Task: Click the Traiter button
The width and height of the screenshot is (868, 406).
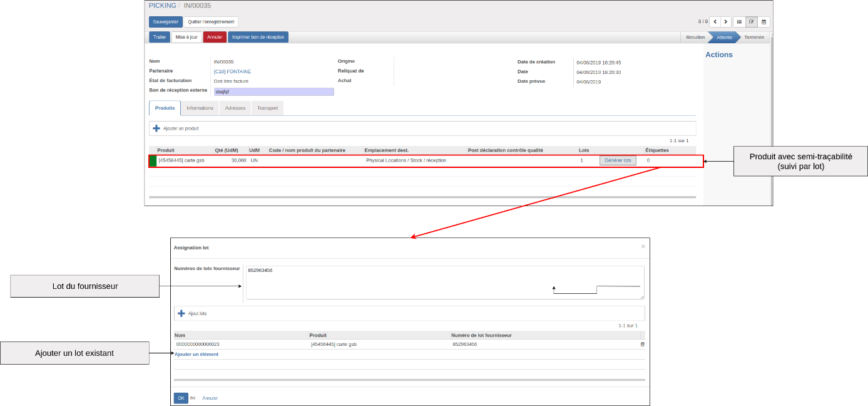Action: coord(160,37)
